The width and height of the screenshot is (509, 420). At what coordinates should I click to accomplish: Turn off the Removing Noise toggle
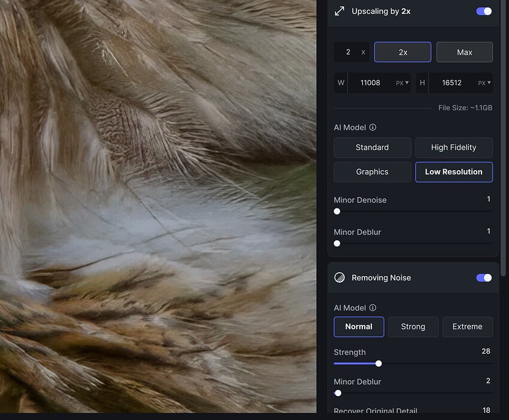click(484, 278)
